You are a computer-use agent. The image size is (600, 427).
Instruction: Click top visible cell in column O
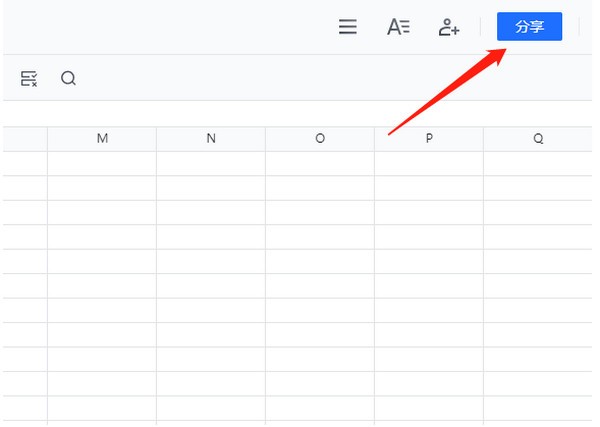320,164
